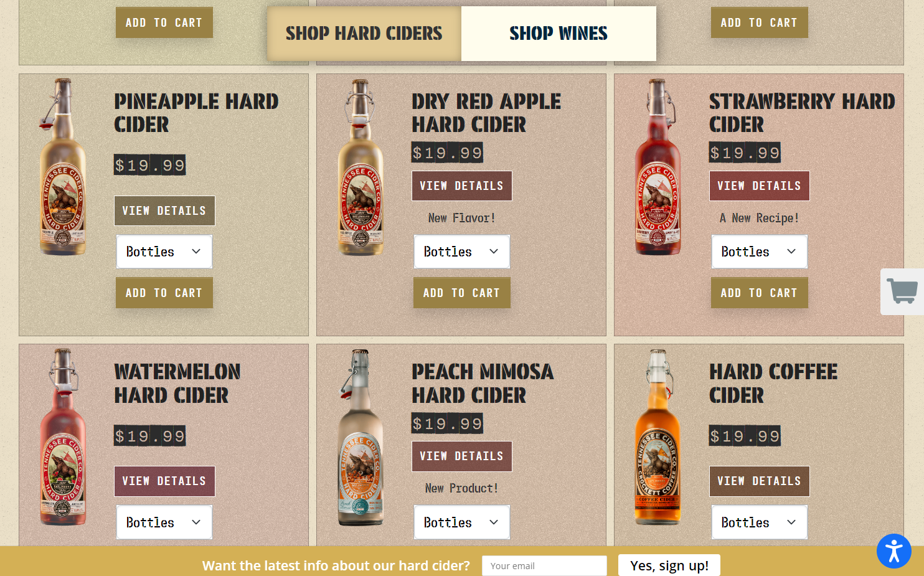The width and height of the screenshot is (924, 576).
Task: Switch to the Shop Hard Ciders tab
Action: [x=364, y=34]
